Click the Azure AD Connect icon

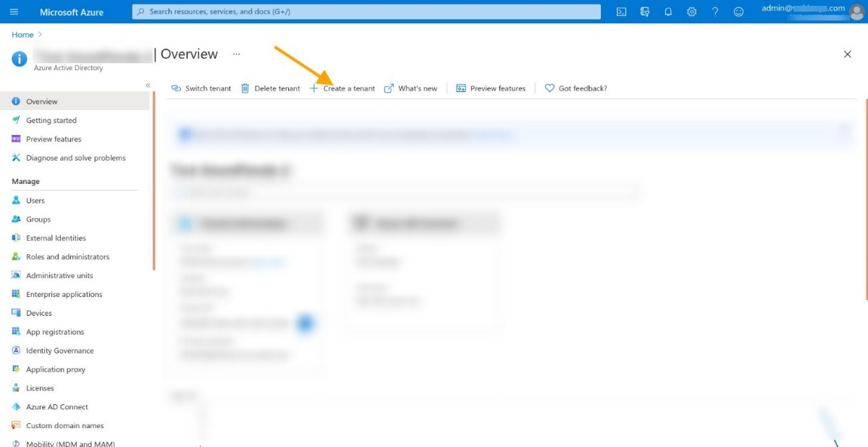tap(16, 406)
